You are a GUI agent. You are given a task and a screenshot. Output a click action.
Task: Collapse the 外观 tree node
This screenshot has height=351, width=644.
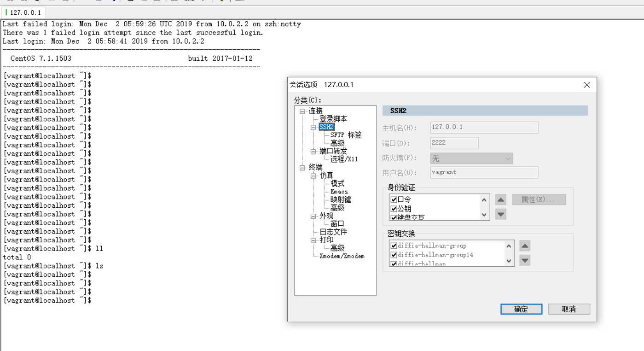(313, 216)
